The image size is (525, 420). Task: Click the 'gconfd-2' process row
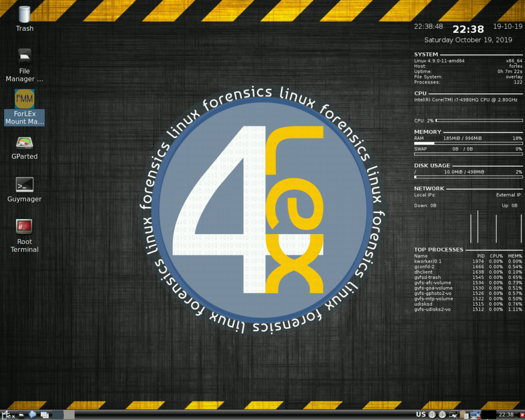point(468,267)
